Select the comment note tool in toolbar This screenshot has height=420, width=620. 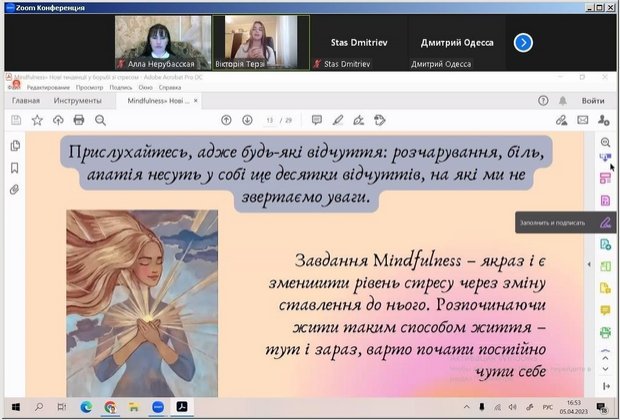[317, 120]
